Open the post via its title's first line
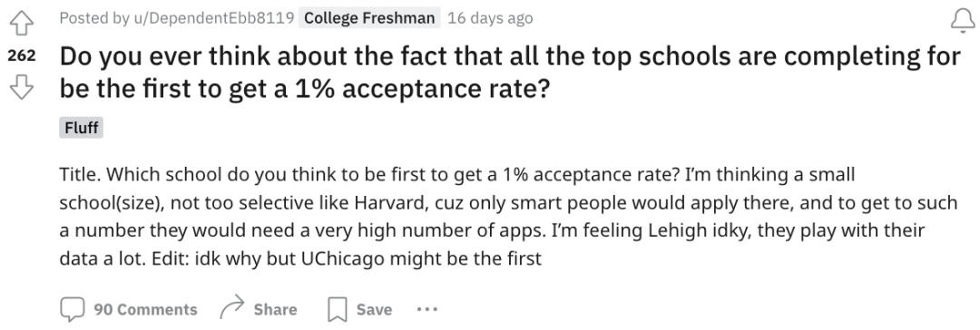This screenshot has height=330, width=980. click(510, 56)
